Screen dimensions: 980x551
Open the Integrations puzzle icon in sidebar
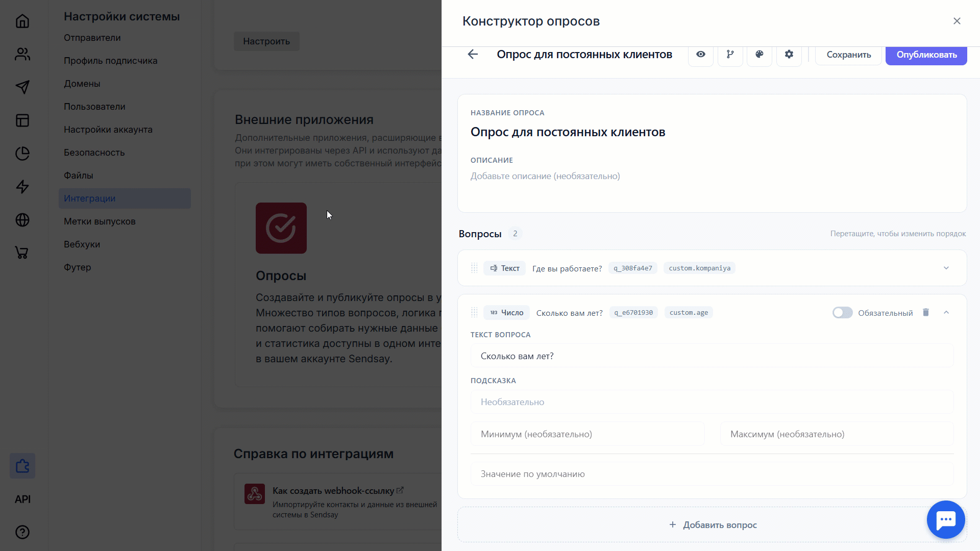[x=22, y=466]
